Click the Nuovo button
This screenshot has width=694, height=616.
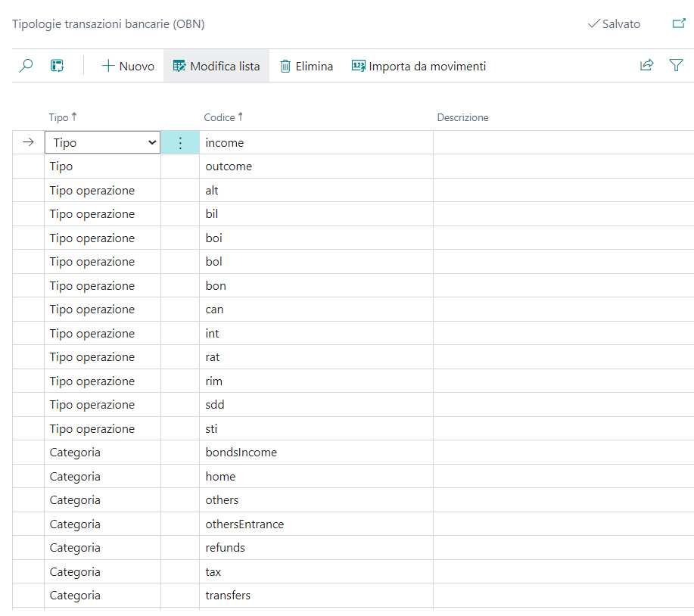128,66
